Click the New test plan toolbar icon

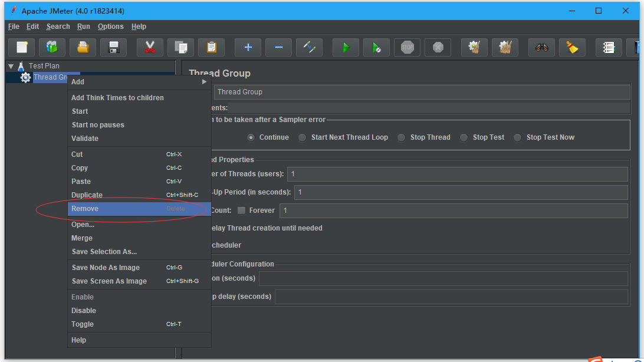[x=22, y=47]
